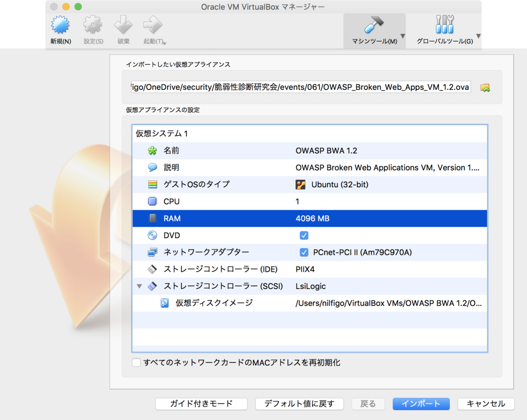Click the CPU chip icon
527x420 pixels.
pos(152,201)
